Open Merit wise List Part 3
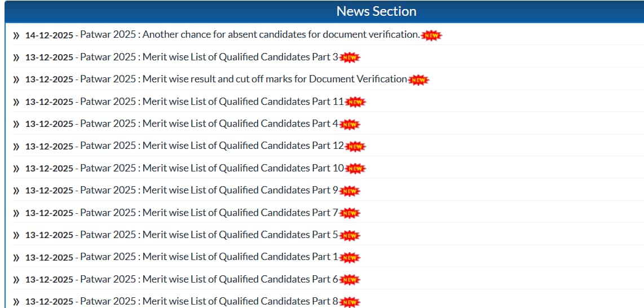The height and width of the screenshot is (308, 644). click(x=209, y=57)
